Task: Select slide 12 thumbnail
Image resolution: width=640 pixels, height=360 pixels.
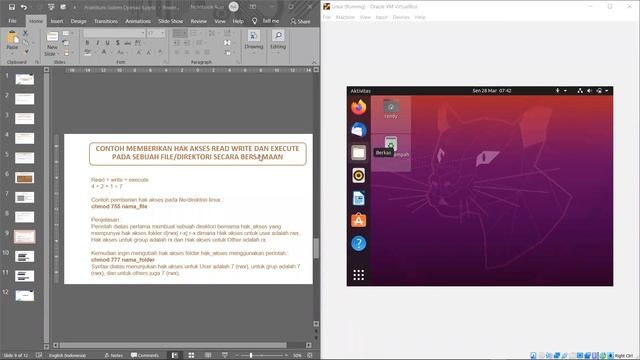Action: (x=24, y=295)
